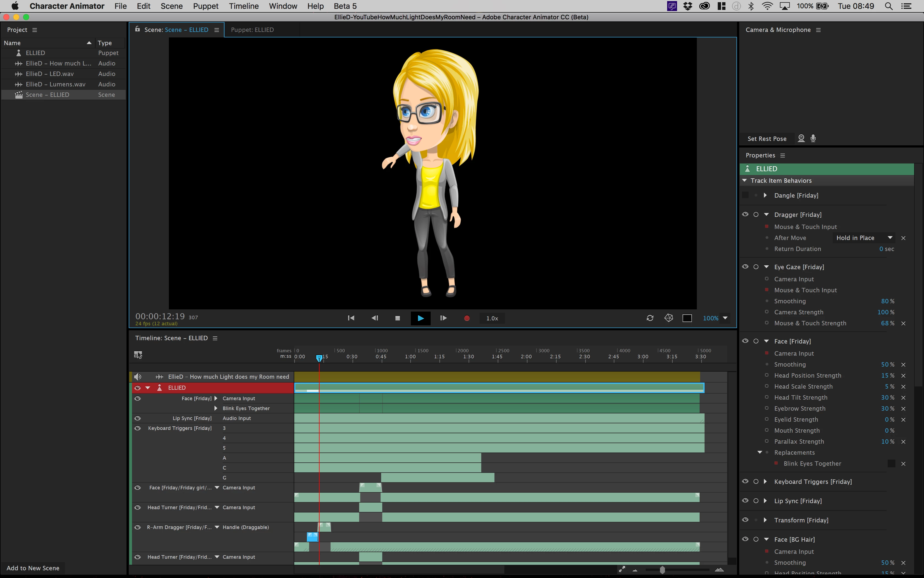Click the timeline track options icon
The width and height of the screenshot is (924, 578).
click(x=138, y=355)
